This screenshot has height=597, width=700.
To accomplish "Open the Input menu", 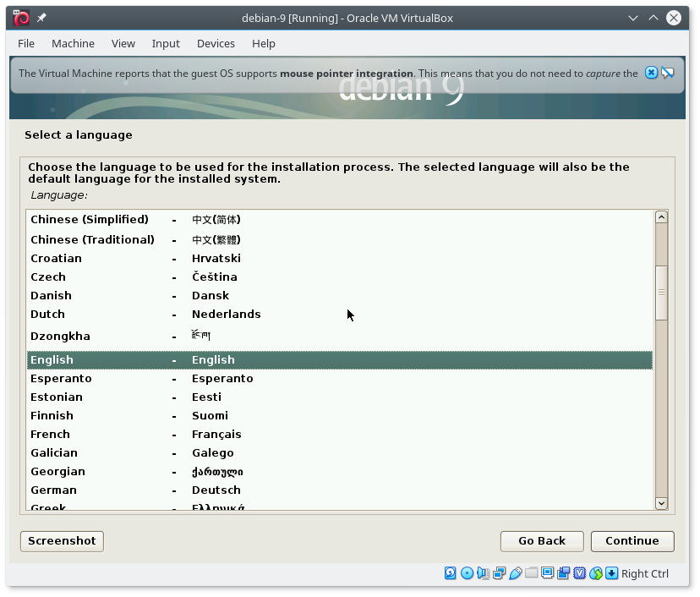I will 166,43.
